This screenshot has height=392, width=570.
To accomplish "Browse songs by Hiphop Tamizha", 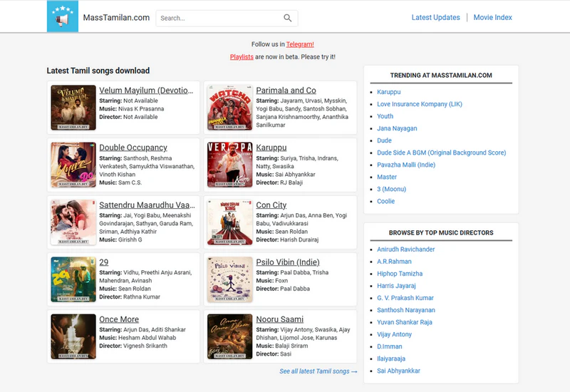I will pos(400,274).
